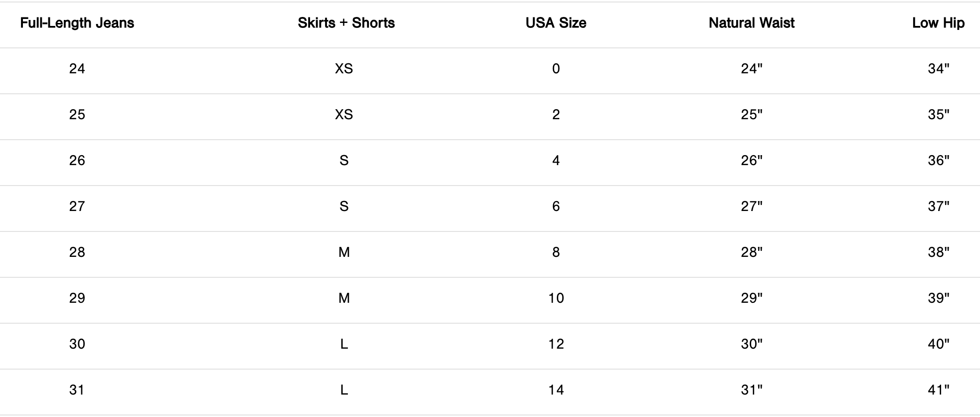Select Full-Length Jeans size 27 cell
The width and height of the screenshot is (980, 417).
click(77, 207)
